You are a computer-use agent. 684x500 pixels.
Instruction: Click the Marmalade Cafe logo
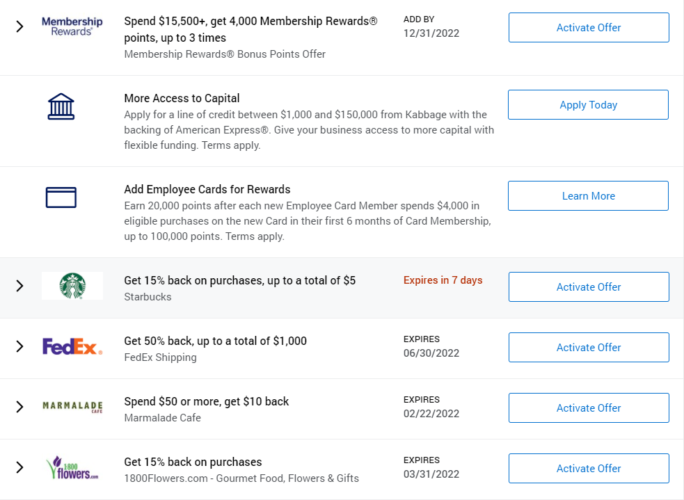click(x=72, y=407)
